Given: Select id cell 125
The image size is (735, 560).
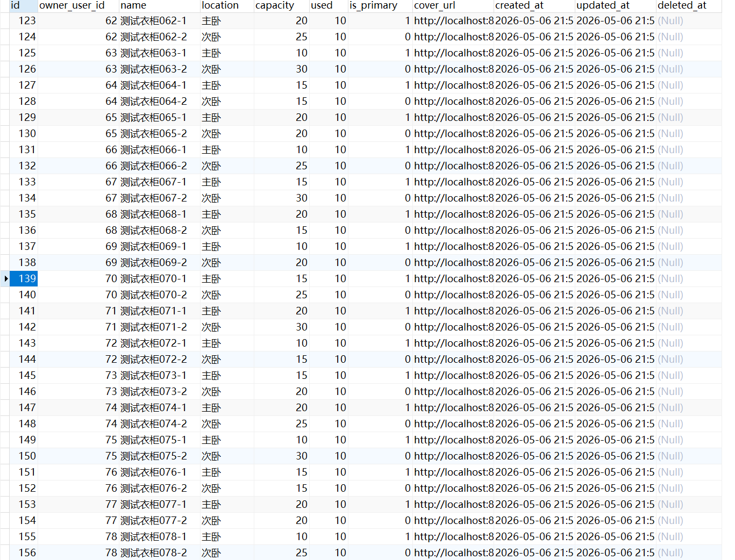Looking at the screenshot, I should 24,53.
